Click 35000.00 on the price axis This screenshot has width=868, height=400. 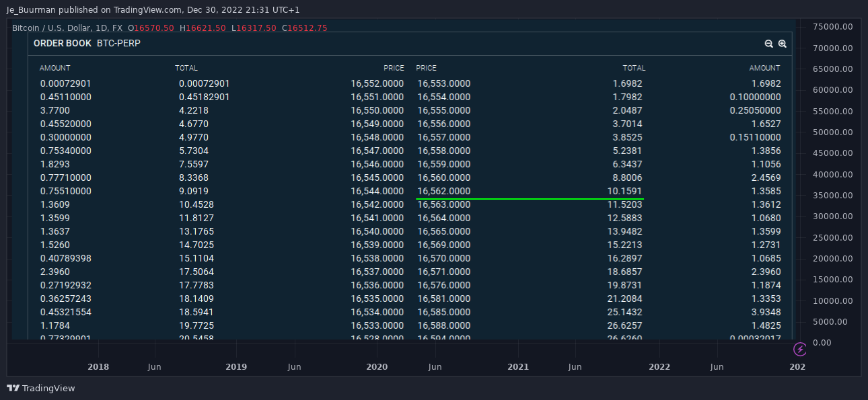click(x=833, y=195)
